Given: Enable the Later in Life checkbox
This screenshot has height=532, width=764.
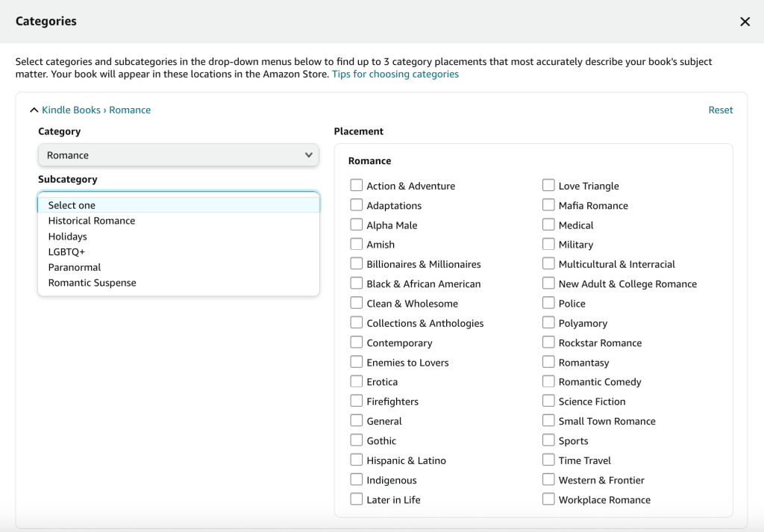Looking at the screenshot, I should [x=357, y=499].
